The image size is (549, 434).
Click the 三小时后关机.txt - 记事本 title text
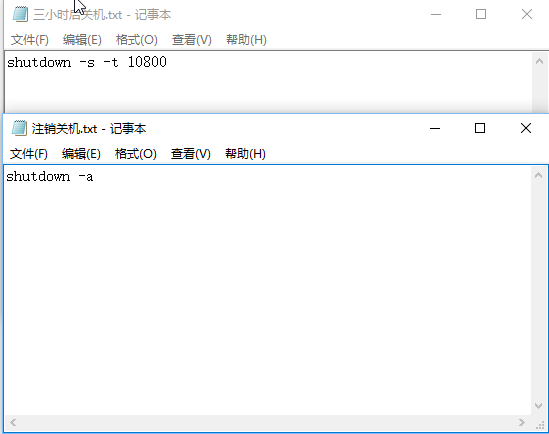[x=102, y=15]
